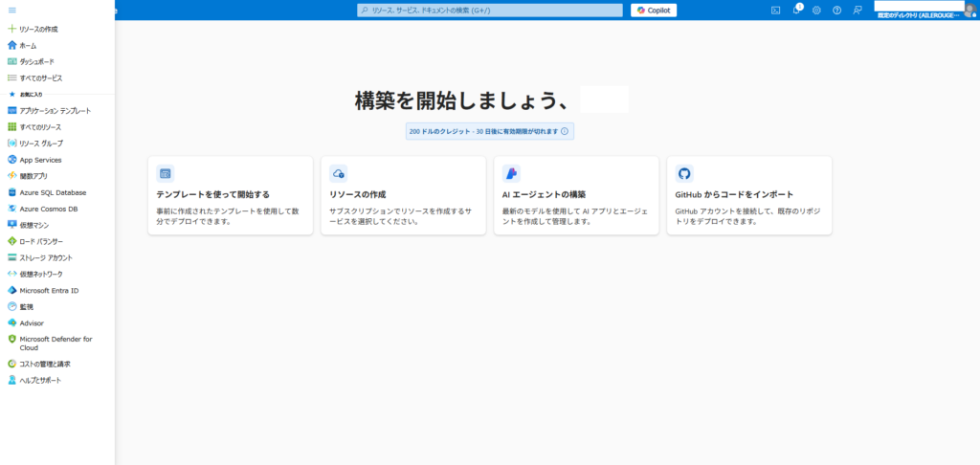Open the ヘルプとサポート icon
This screenshot has height=465, width=980.
click(x=11, y=380)
